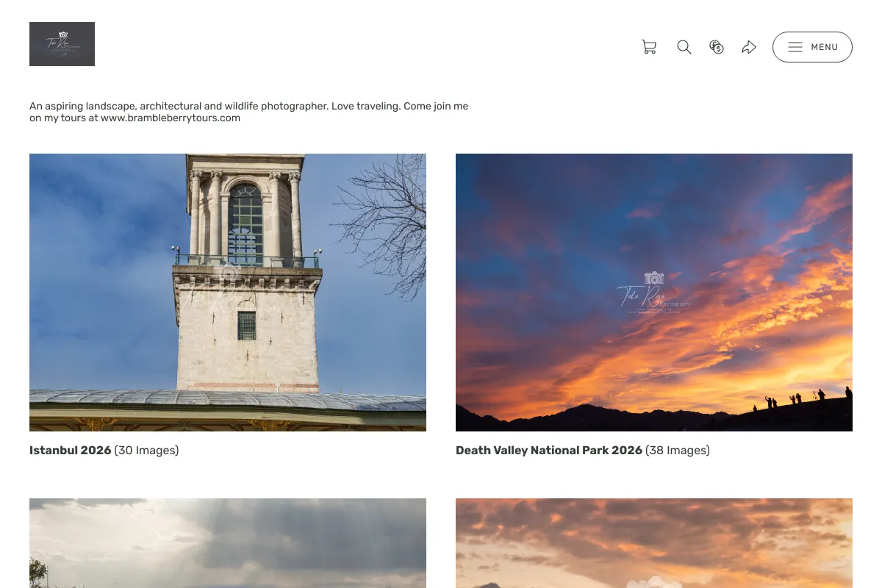The height and width of the screenshot is (588, 882).
Task: Click the magnifying glass search icon
Action: [x=684, y=47]
